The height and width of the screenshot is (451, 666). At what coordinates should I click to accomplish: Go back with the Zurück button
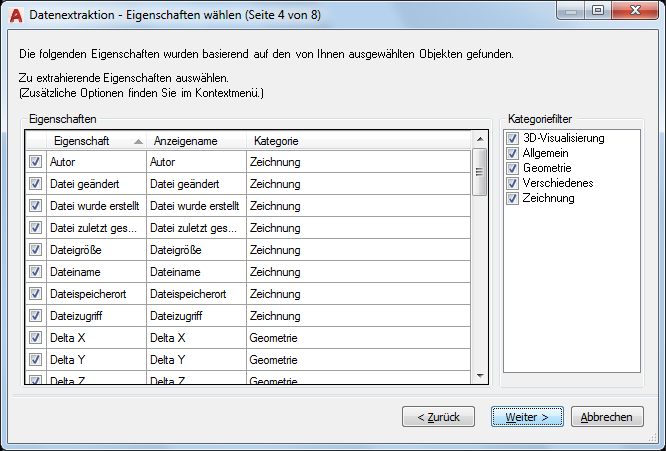pos(437,416)
